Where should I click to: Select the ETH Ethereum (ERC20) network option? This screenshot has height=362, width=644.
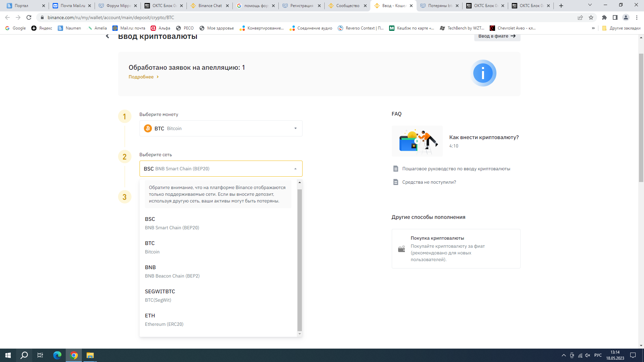pos(218,320)
